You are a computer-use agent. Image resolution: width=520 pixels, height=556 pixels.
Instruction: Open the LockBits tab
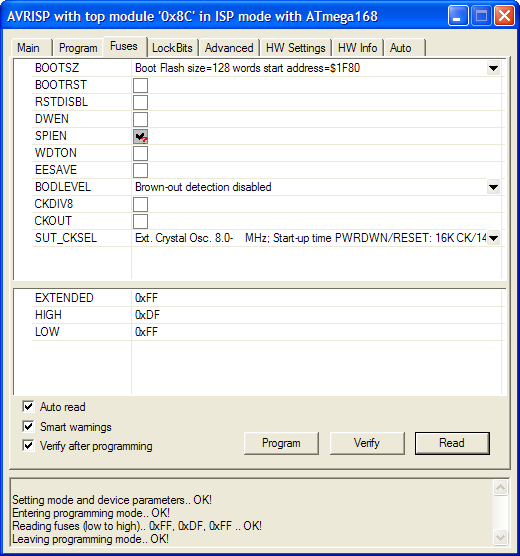point(172,48)
